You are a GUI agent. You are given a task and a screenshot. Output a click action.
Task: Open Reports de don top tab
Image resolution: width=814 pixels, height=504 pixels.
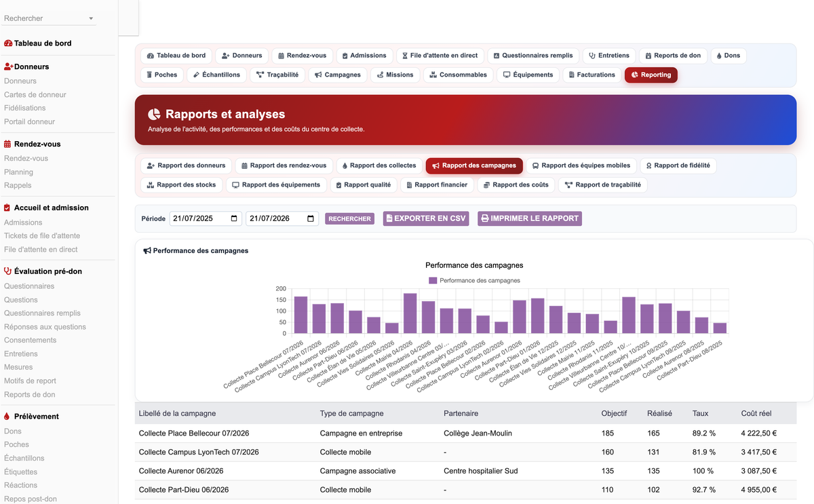click(674, 56)
